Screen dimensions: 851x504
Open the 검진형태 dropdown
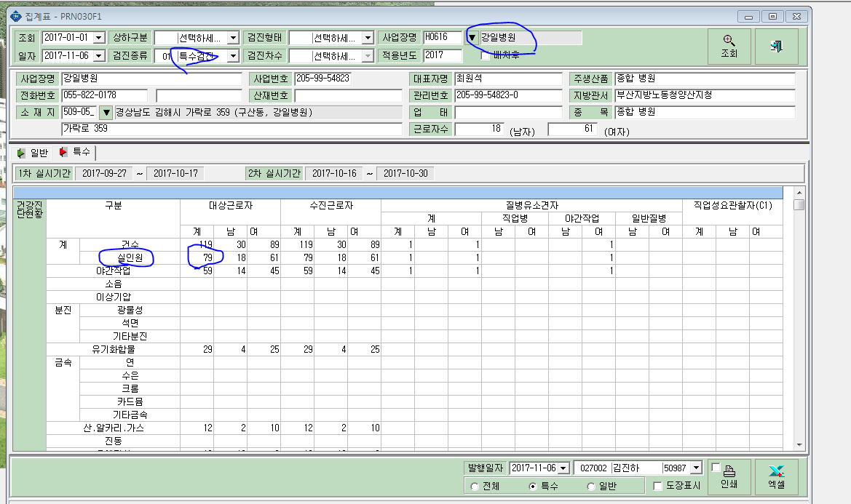coord(368,37)
